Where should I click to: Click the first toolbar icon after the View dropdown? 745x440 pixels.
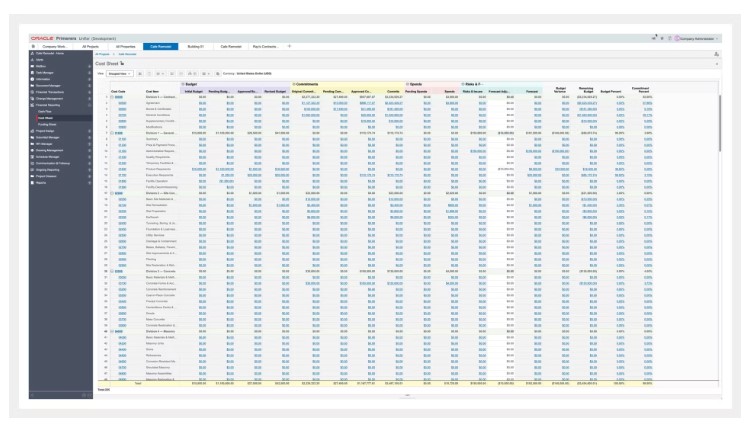(140, 74)
